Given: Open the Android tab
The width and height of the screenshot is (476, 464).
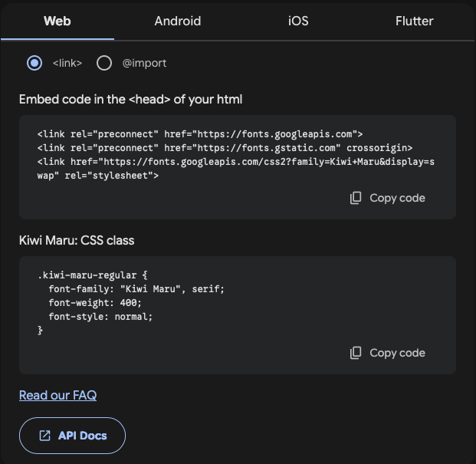Looking at the screenshot, I should click(177, 21).
